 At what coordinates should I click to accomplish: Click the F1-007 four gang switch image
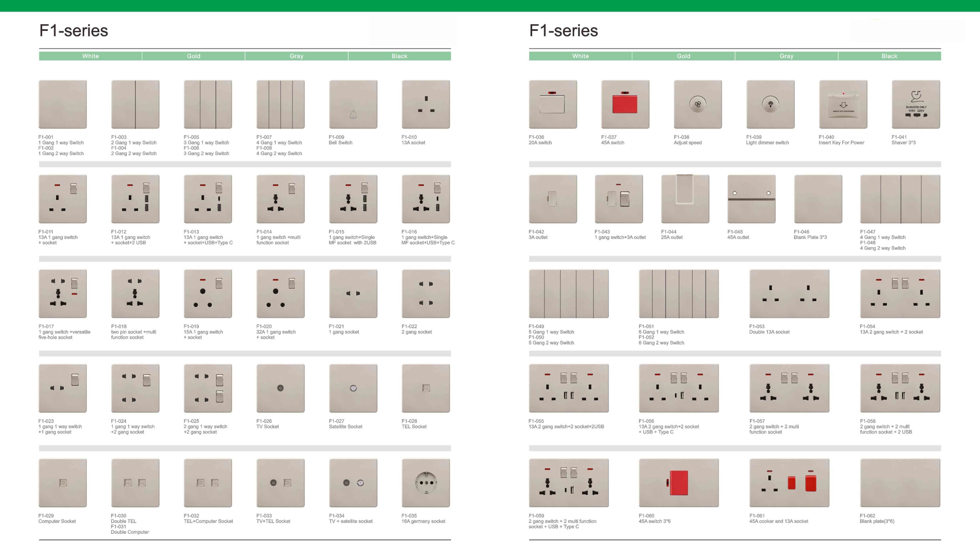281,104
